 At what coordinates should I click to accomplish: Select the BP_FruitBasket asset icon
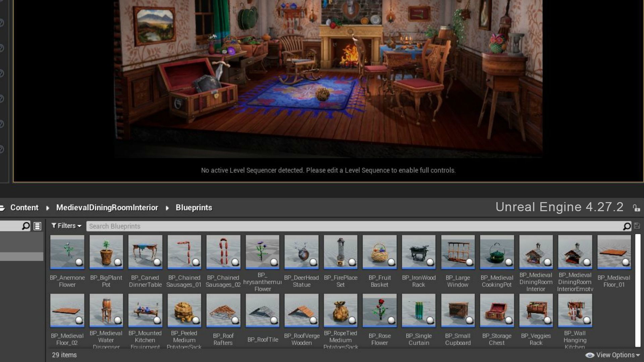point(379,252)
